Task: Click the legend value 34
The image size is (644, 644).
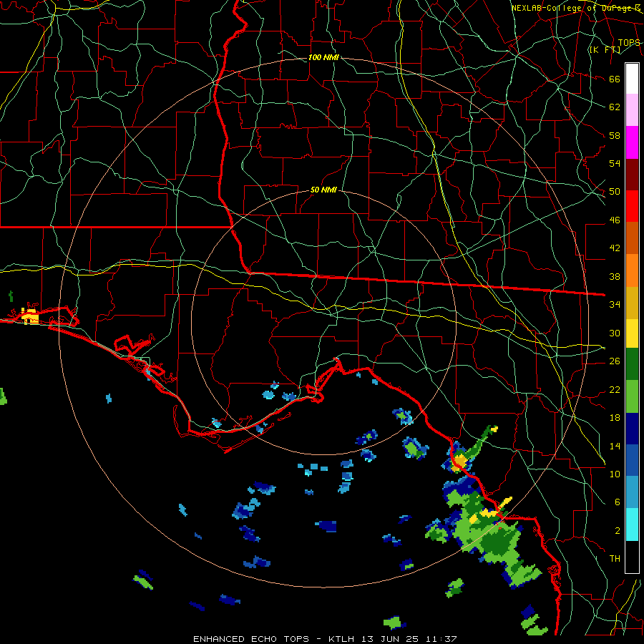Action: tap(615, 304)
